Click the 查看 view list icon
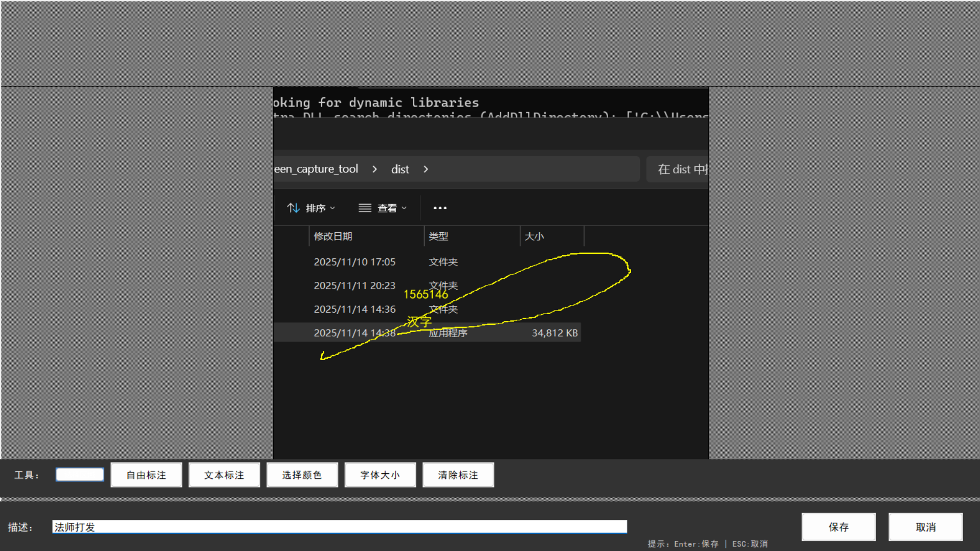The height and width of the screenshot is (551, 980). 365,208
